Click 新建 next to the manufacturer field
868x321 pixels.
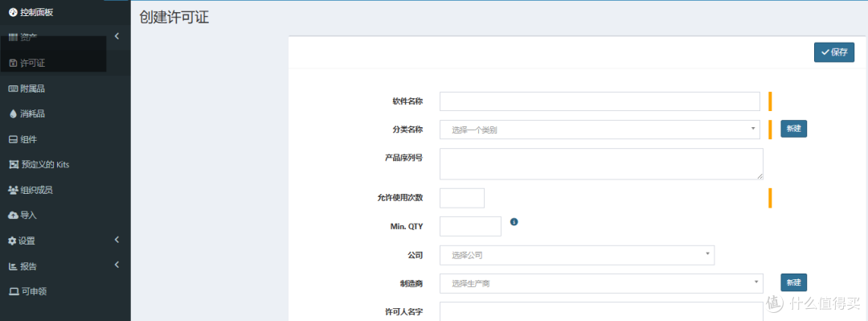794,282
